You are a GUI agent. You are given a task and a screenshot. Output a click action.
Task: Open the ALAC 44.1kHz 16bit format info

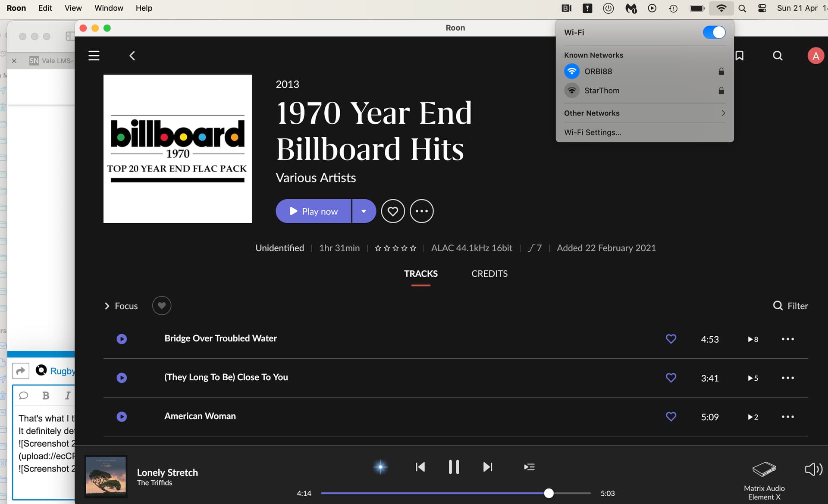tap(472, 248)
